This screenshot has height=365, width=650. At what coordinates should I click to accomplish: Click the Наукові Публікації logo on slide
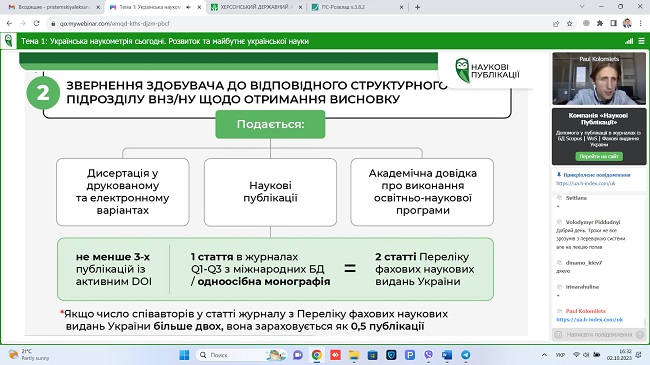(487, 71)
